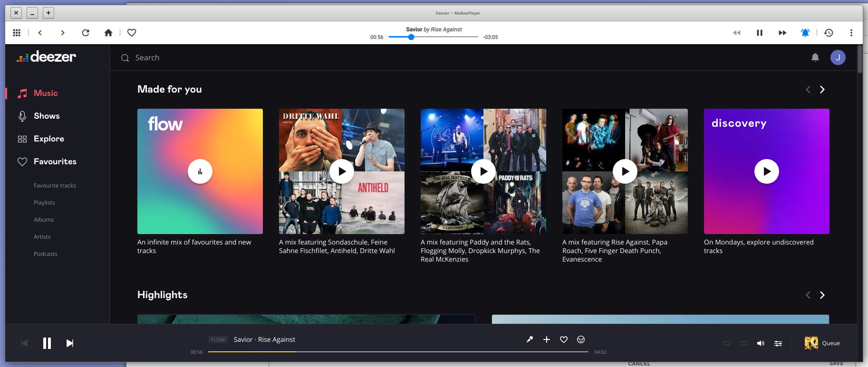The image size is (868, 367).
Task: Click the FLOW badge in player bar
Action: coord(218,339)
